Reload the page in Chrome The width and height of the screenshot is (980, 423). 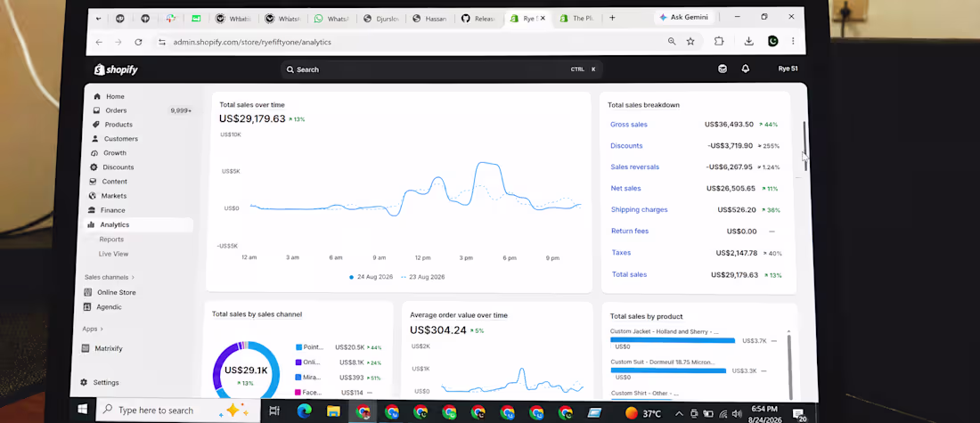(x=138, y=42)
